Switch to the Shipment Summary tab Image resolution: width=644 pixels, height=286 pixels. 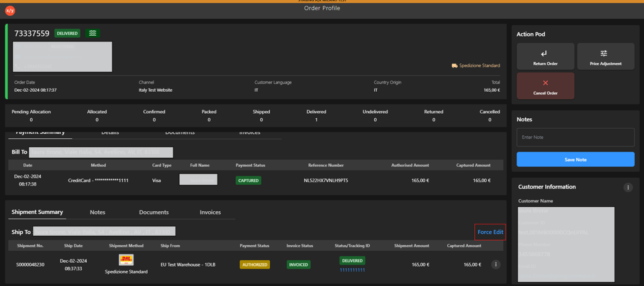37,212
